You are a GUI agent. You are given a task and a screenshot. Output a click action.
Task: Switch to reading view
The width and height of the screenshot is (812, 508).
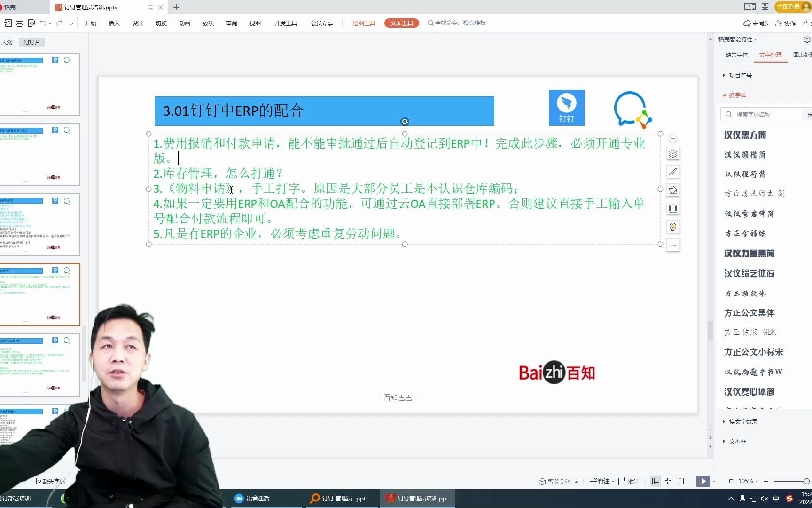tap(680, 481)
